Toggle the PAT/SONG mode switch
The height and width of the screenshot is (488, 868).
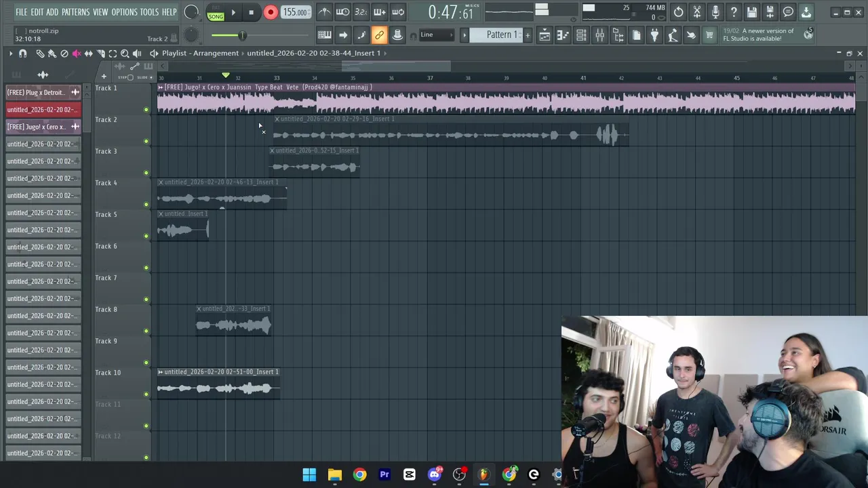tap(216, 13)
